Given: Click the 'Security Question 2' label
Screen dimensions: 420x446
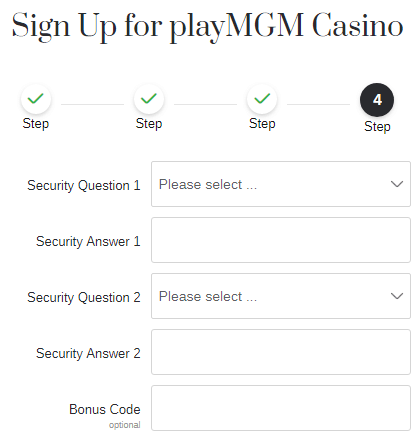Looking at the screenshot, I should pos(84,298).
